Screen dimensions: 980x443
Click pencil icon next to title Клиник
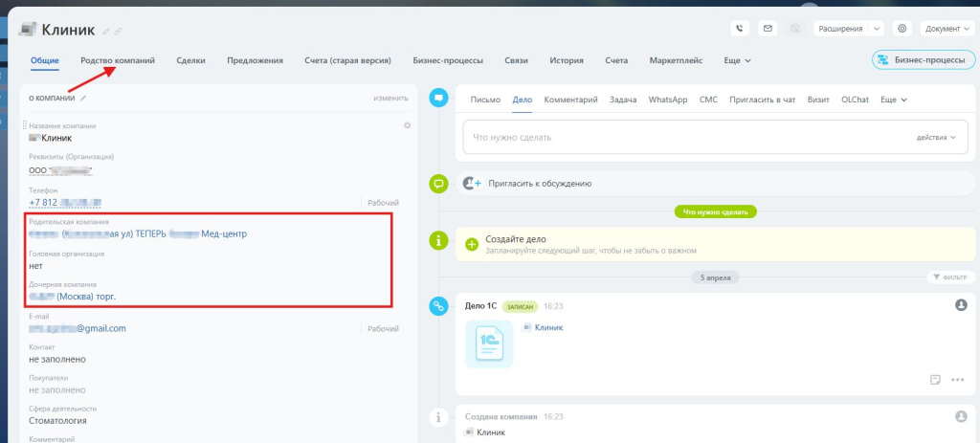106,32
